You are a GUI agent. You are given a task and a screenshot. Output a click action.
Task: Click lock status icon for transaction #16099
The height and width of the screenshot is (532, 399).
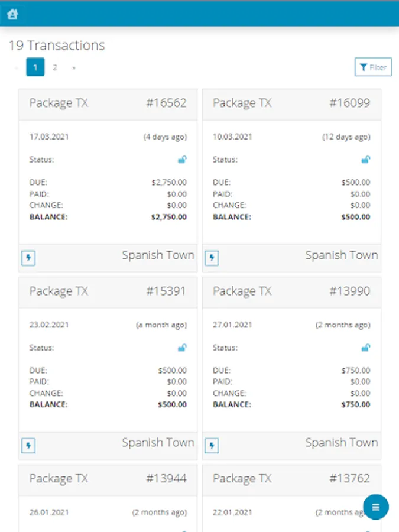[366, 160]
